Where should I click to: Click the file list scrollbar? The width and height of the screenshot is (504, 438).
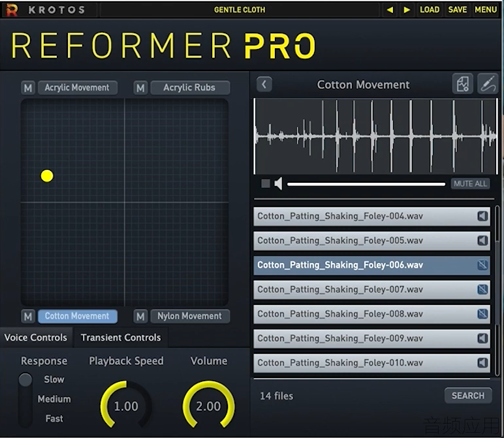[497, 291]
